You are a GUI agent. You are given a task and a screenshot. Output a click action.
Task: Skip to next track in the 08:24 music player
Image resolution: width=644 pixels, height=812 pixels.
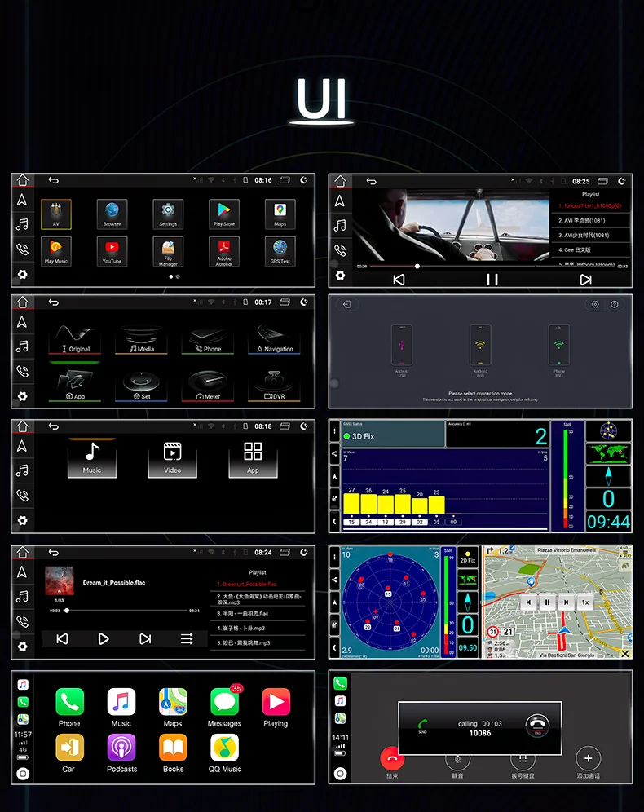point(145,638)
